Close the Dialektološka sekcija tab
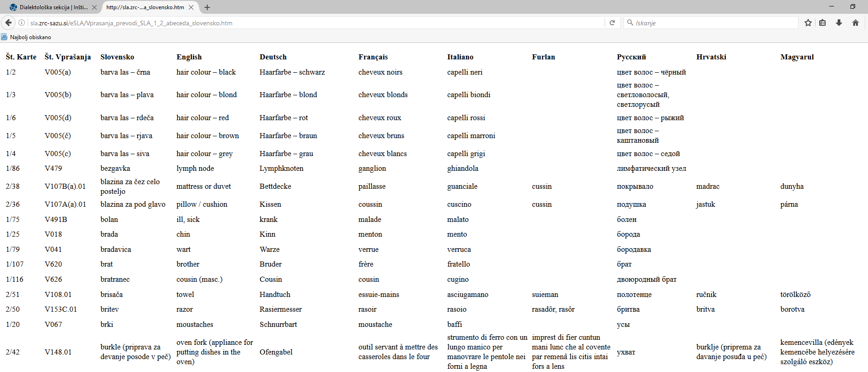 (94, 7)
